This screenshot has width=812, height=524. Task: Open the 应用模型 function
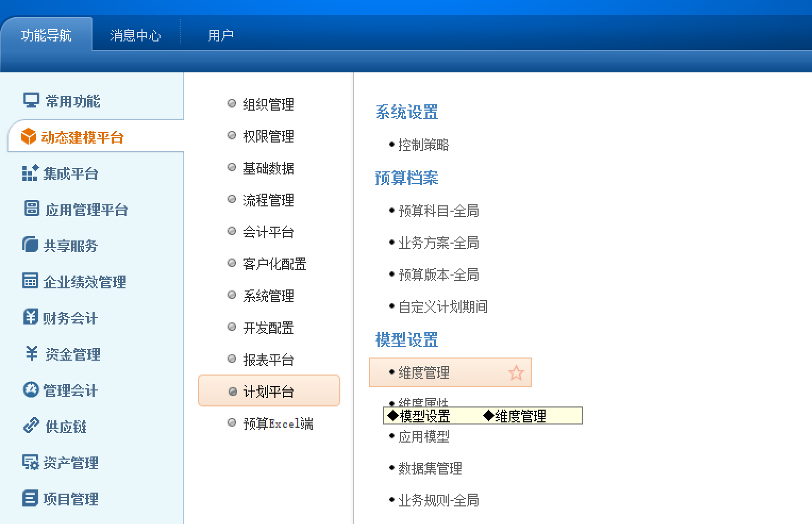pos(424,436)
